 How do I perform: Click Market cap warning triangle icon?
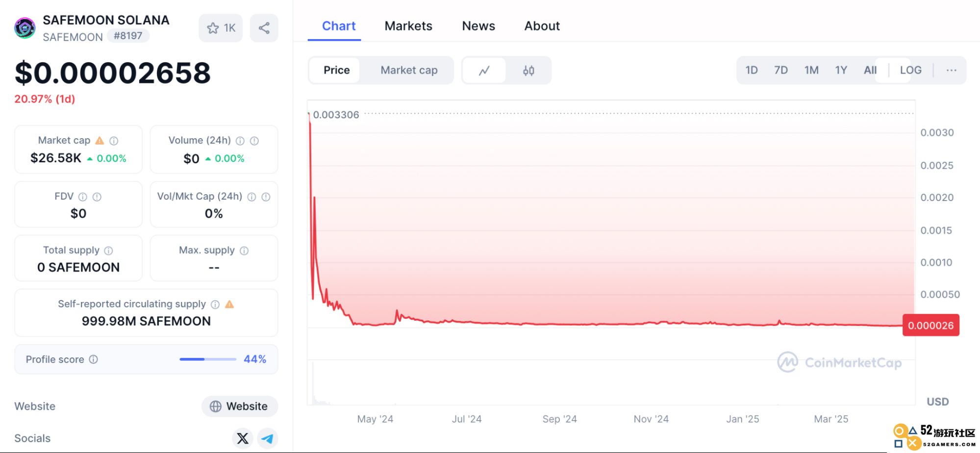100,141
